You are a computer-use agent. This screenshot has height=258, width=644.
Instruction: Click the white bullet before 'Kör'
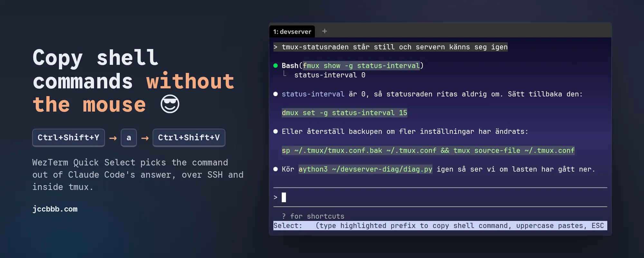tap(276, 169)
